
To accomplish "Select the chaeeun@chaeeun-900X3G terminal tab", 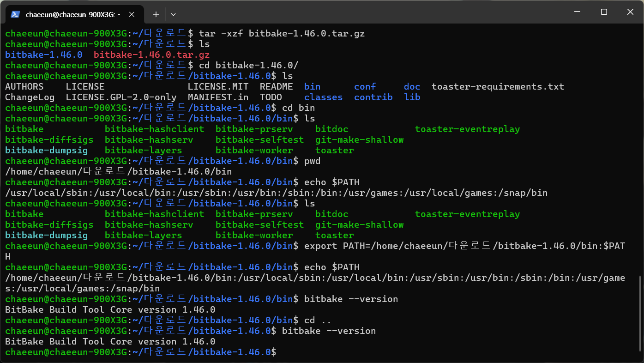I will 73,14.
